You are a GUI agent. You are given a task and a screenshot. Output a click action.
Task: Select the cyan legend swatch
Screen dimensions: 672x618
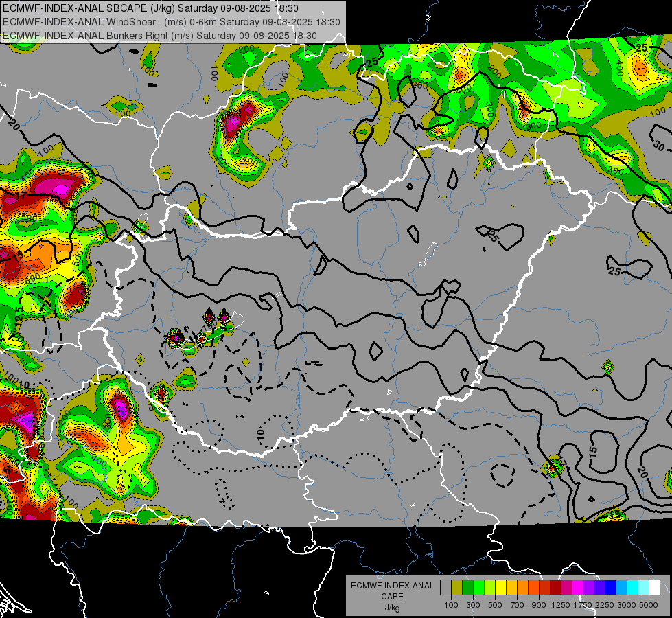click(x=633, y=588)
